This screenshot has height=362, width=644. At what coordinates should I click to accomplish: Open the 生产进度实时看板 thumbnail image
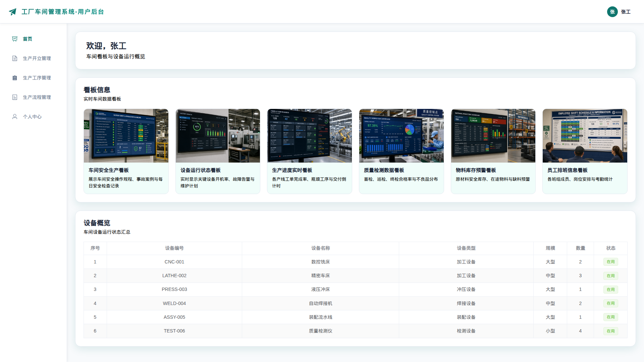coord(310,136)
